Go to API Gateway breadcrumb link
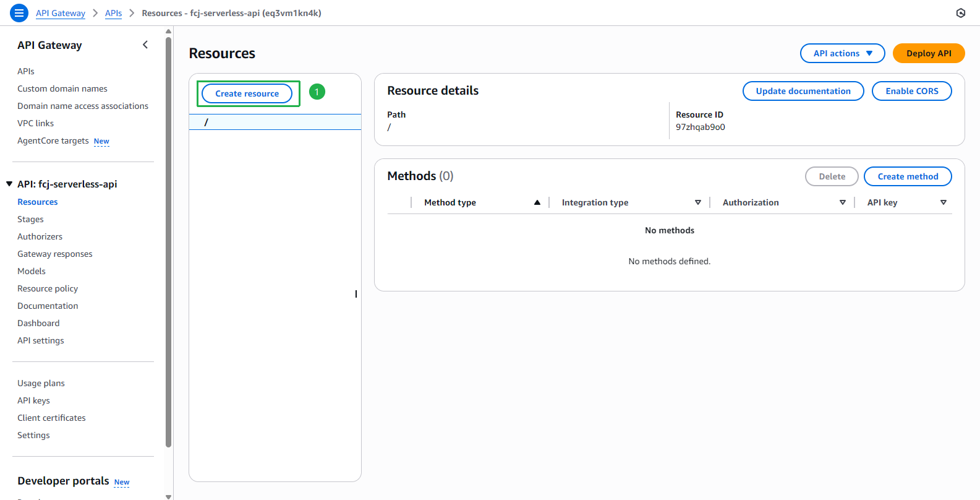The width and height of the screenshot is (980, 500). pyautogui.click(x=61, y=13)
